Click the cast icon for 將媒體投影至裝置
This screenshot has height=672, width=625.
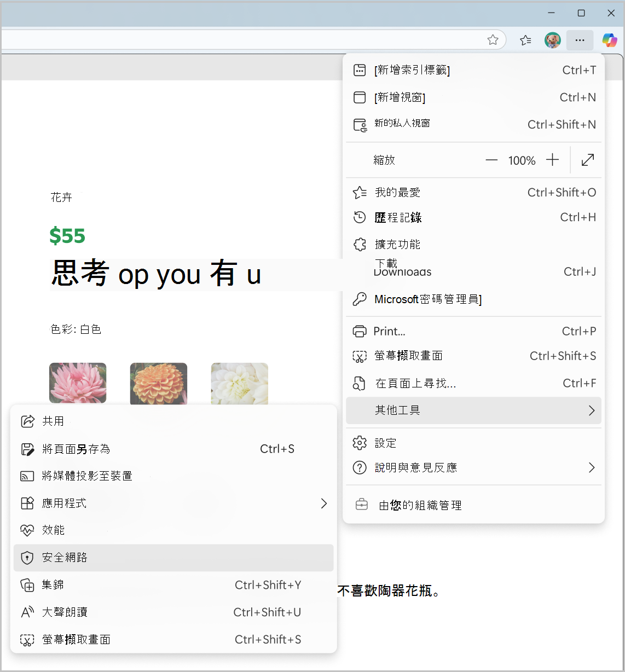coord(27,476)
